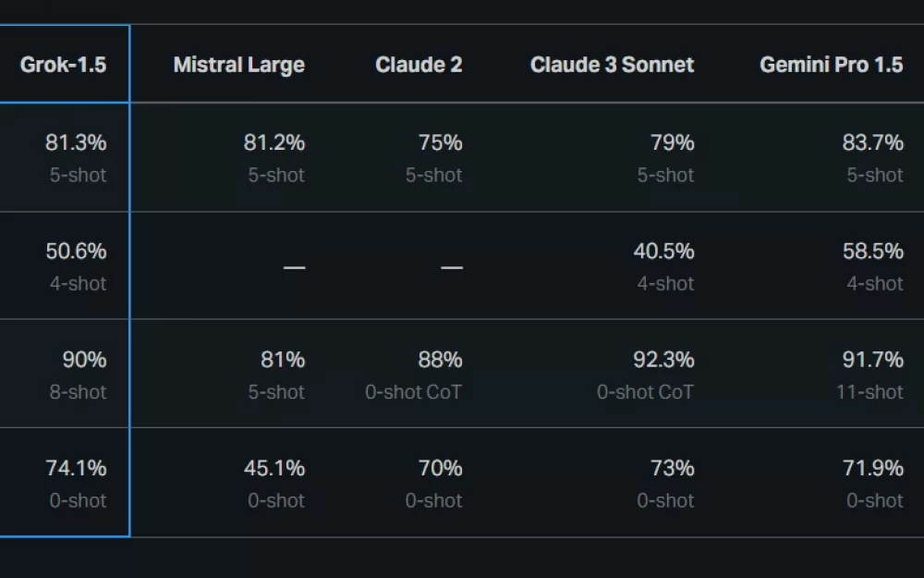
Task: Select the 71.9% Gemini Pro 1.5 score
Action: point(872,468)
